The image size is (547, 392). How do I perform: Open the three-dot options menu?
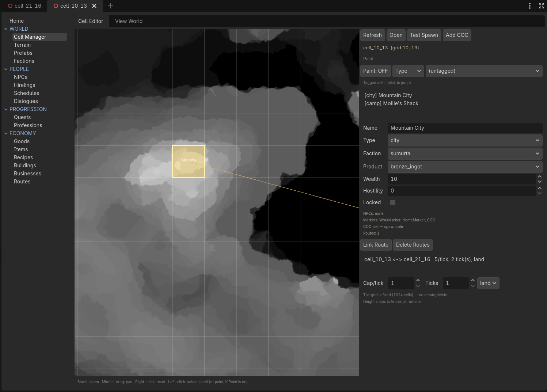coord(530,6)
